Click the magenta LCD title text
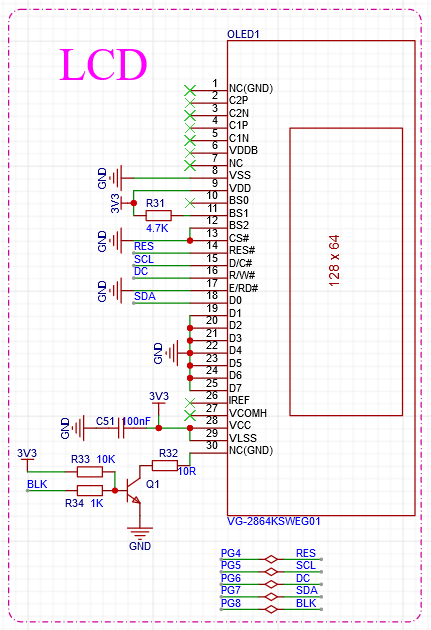Image resolution: width=431 pixels, height=630 pixels. click(x=103, y=65)
